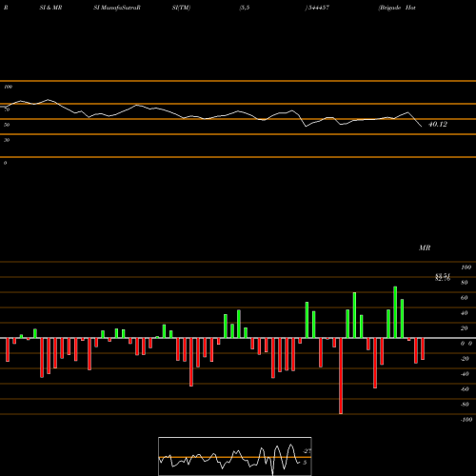Viewport: 476px width, 476px height.
Task: Click the RSI axis label "70"
Action: pyautogui.click(x=7, y=109)
